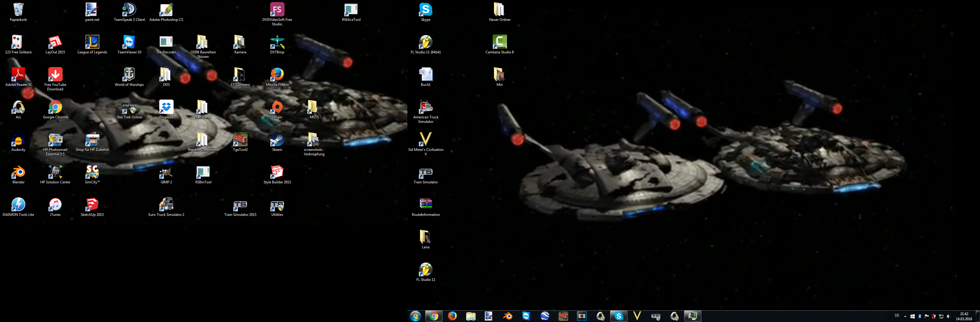Open the Star Trek Online shortcut
980x322 pixels.
[129, 109]
